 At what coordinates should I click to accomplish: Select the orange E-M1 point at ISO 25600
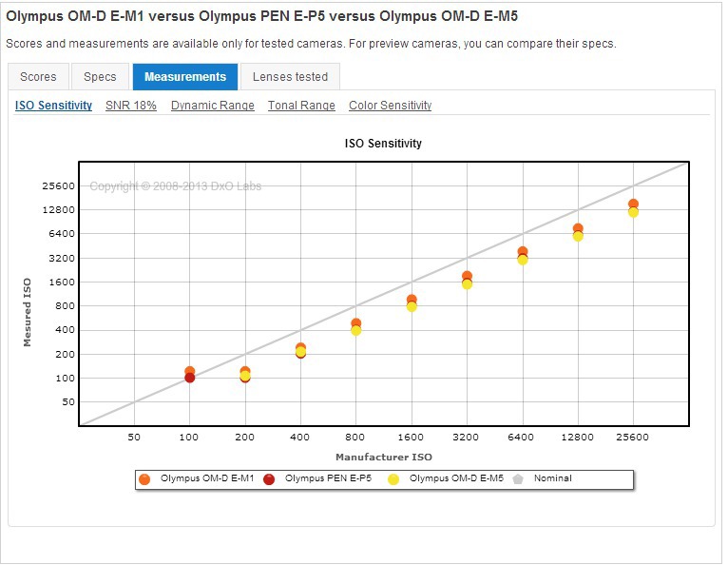[633, 204]
